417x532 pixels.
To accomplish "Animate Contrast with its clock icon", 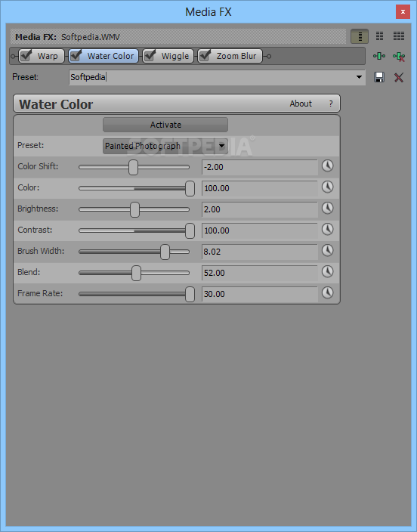I will [327, 230].
